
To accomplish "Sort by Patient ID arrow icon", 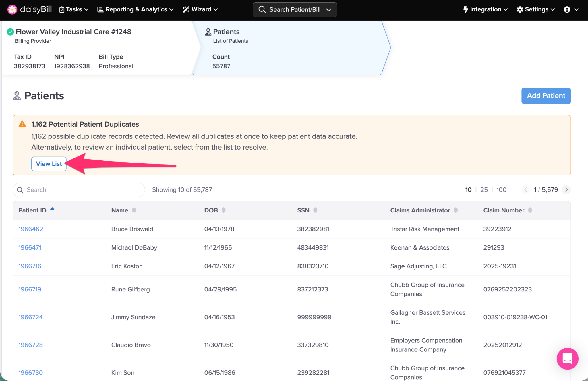I will [x=52, y=209].
